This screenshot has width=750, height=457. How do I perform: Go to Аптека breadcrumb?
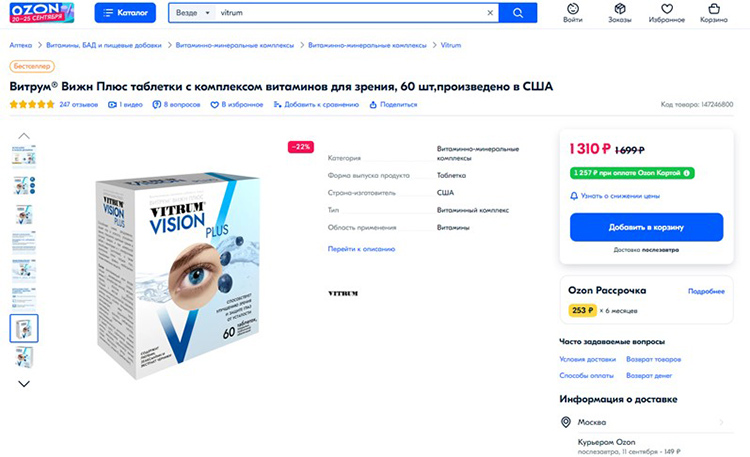coord(21,45)
